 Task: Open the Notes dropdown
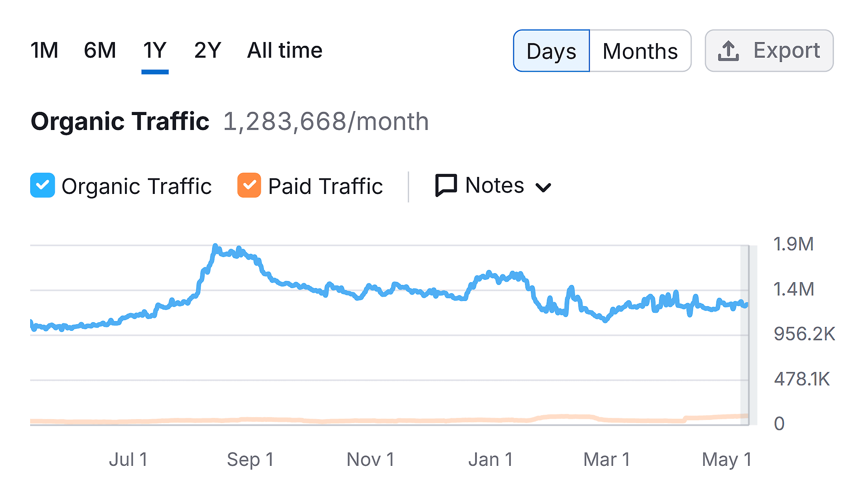[x=493, y=185]
